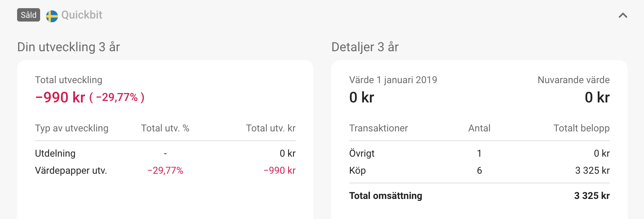Viewport: 644px width, 219px height.
Task: Click the Total utv. % column header
Action: coord(165,128)
